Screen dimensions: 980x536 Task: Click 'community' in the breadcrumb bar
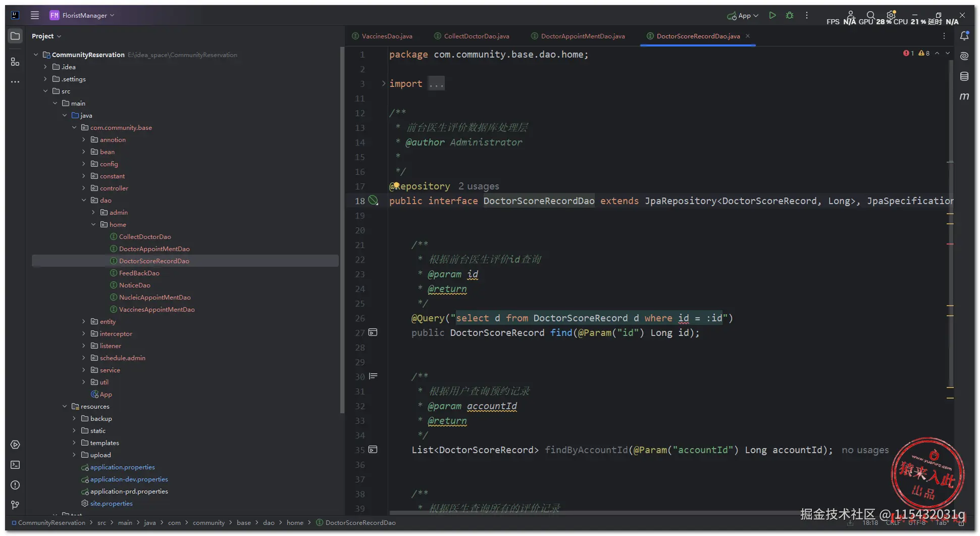coord(209,523)
